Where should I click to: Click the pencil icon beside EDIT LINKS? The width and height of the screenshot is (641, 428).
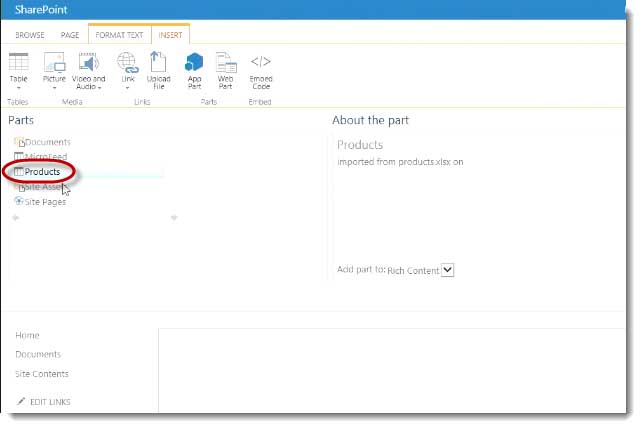click(21, 401)
